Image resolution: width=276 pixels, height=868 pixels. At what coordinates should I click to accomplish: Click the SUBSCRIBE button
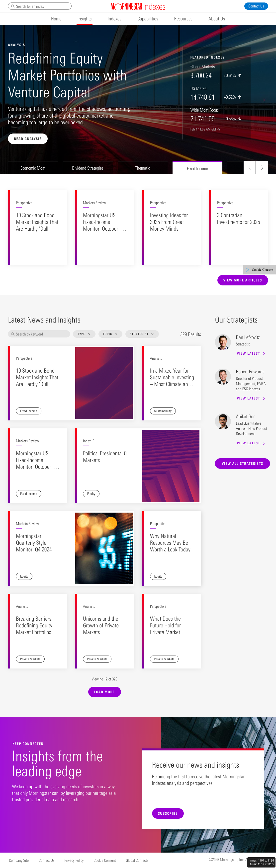coord(168,813)
